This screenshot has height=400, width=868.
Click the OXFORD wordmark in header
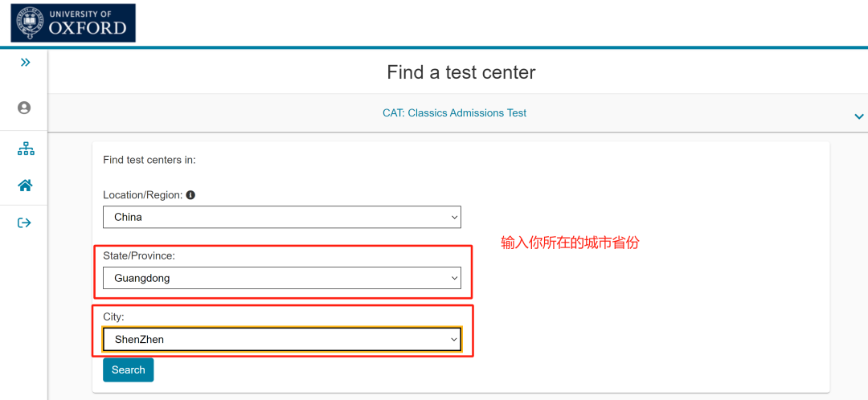pos(88,27)
